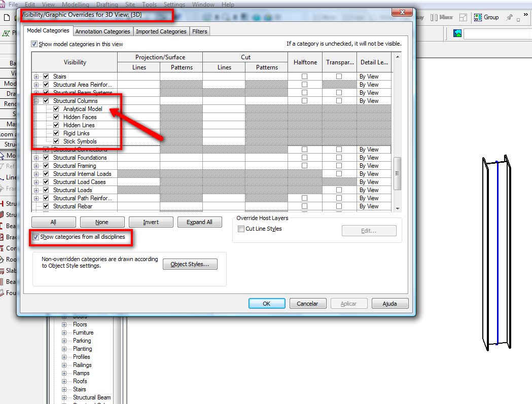Toggle Show model categories in this view
This screenshot has width=532, height=404.
[x=34, y=44]
